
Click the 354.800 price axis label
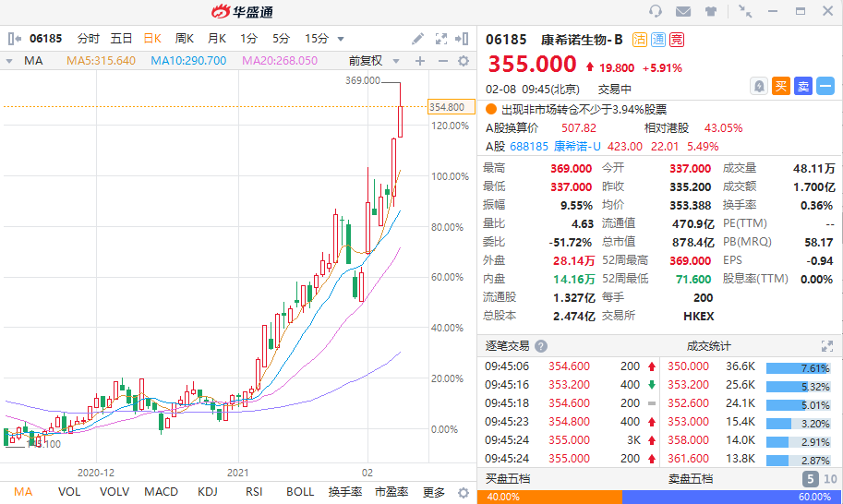point(452,107)
